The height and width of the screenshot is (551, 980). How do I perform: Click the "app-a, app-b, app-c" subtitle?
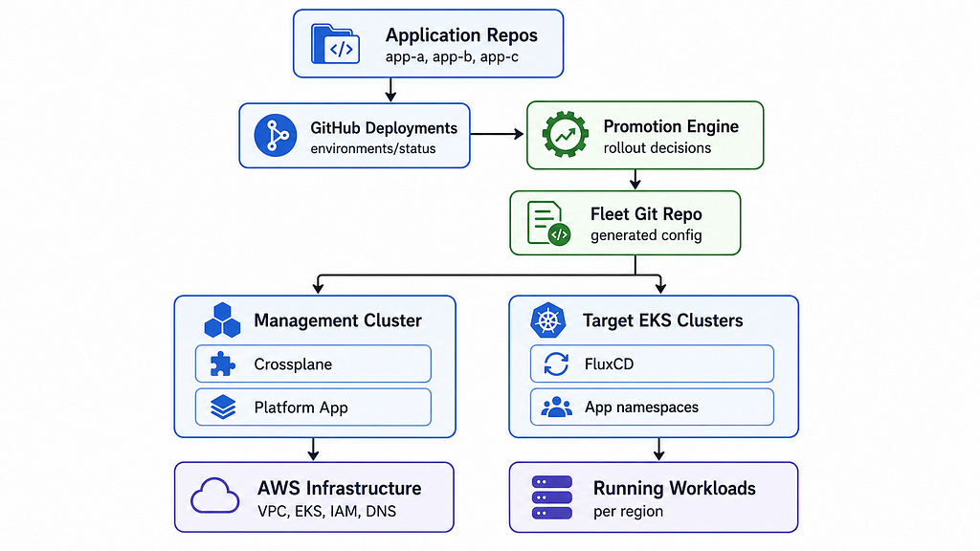point(452,56)
